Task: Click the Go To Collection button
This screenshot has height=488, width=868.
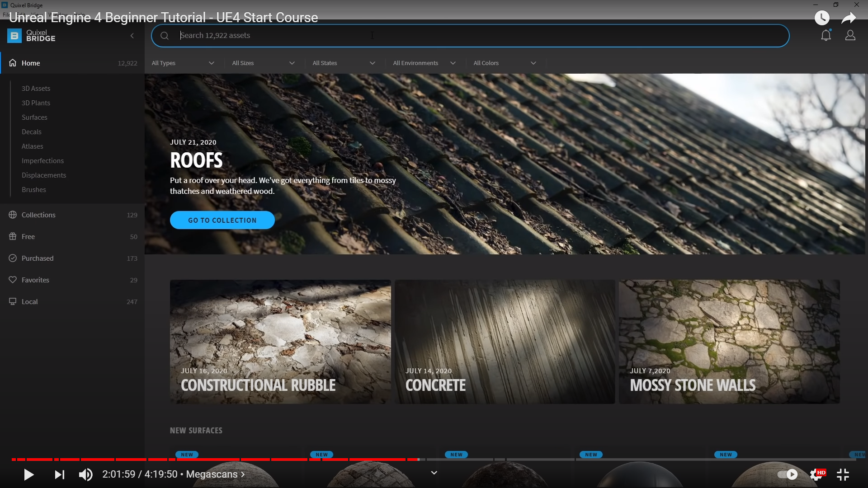Action: point(222,220)
